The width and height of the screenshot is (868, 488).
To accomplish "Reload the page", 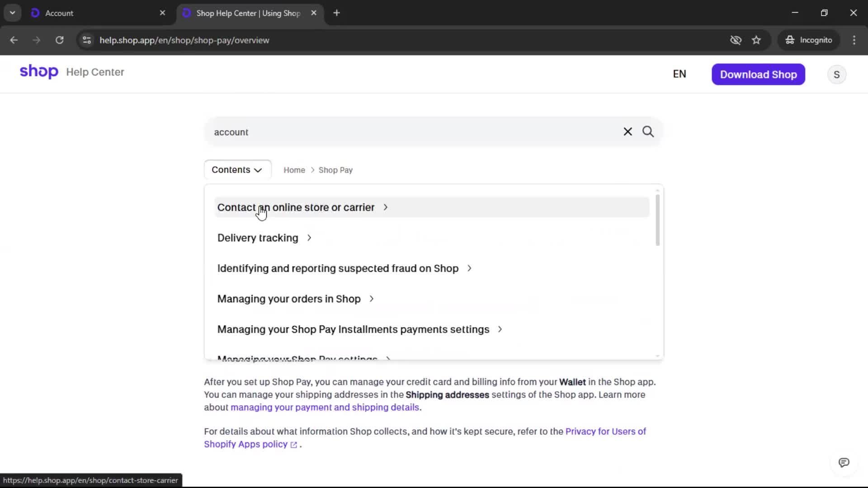I will pyautogui.click(x=59, y=40).
